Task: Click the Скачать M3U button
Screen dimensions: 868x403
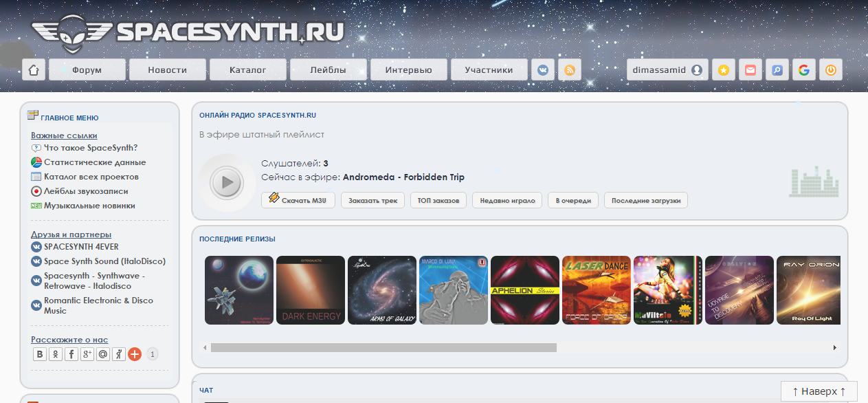Action: click(x=298, y=200)
